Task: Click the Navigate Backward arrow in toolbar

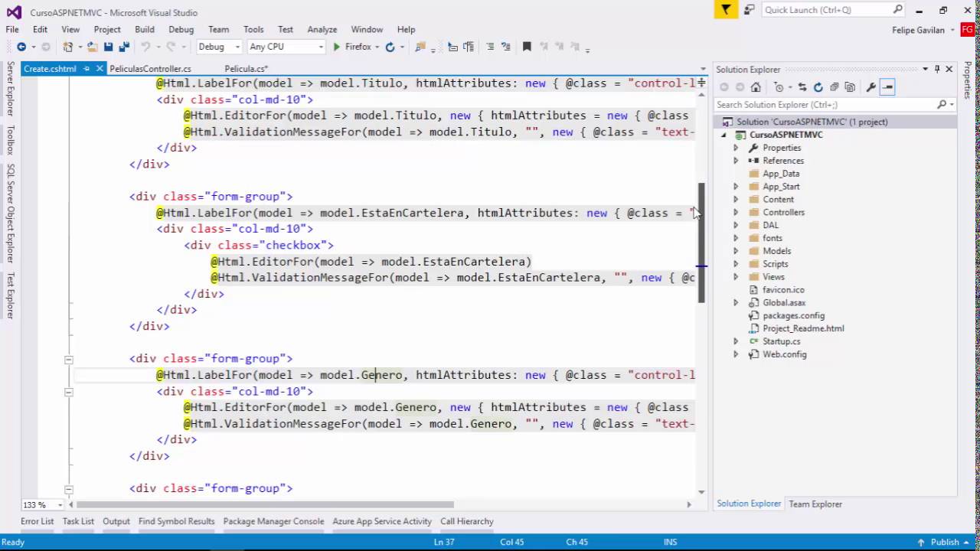Action: point(21,47)
